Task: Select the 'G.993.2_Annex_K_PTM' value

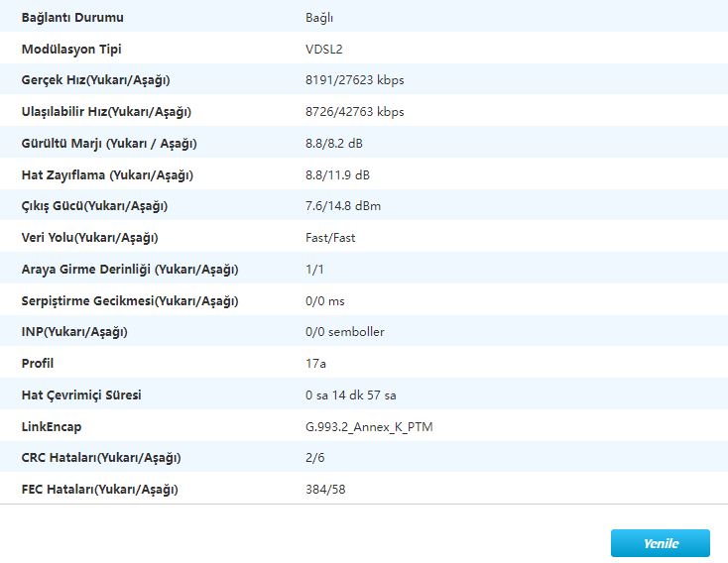Action: [369, 427]
